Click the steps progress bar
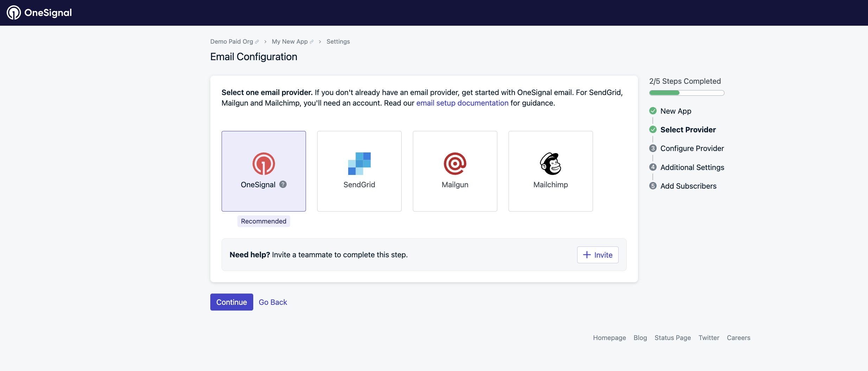Screen dimensions: 868x371 687,93
